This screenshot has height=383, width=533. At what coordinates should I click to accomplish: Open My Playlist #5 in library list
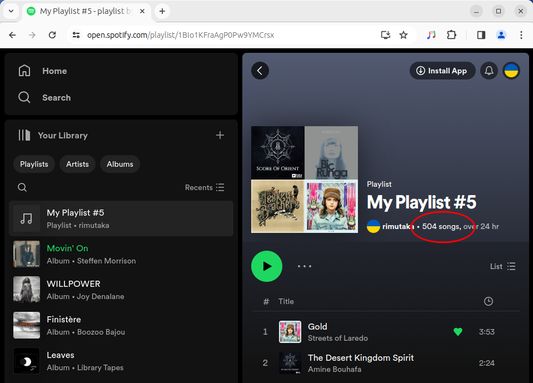click(x=121, y=219)
